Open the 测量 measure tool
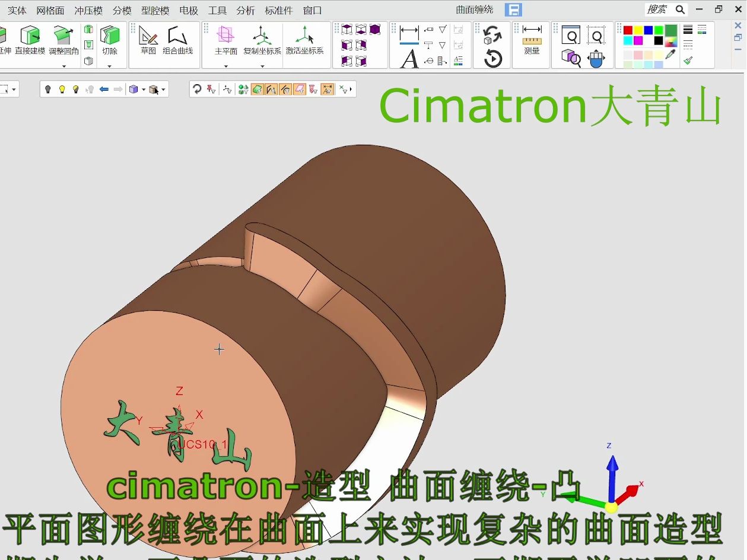 [532, 40]
